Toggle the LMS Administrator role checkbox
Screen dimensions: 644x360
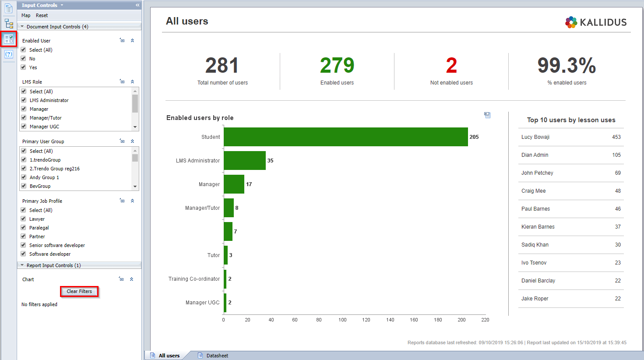(x=24, y=100)
